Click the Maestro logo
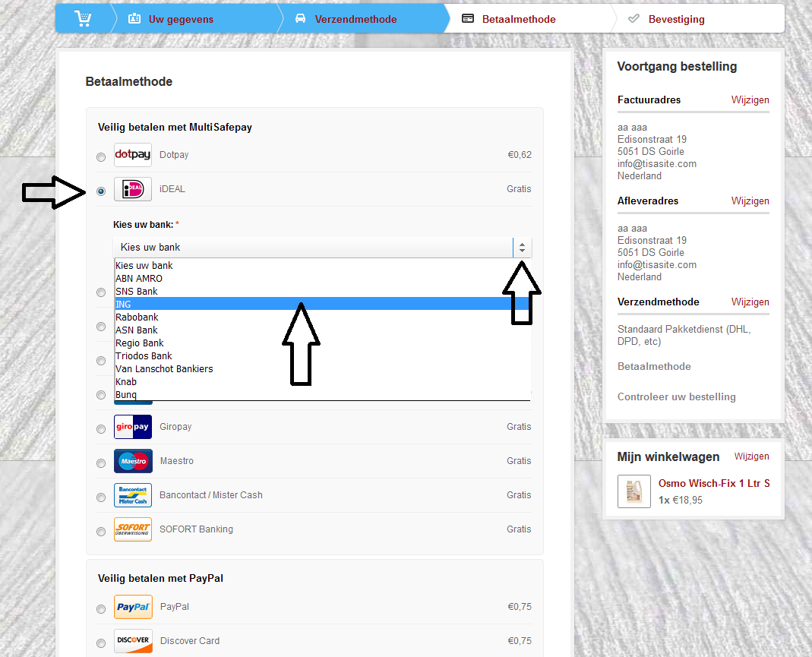812x657 pixels. [x=133, y=461]
